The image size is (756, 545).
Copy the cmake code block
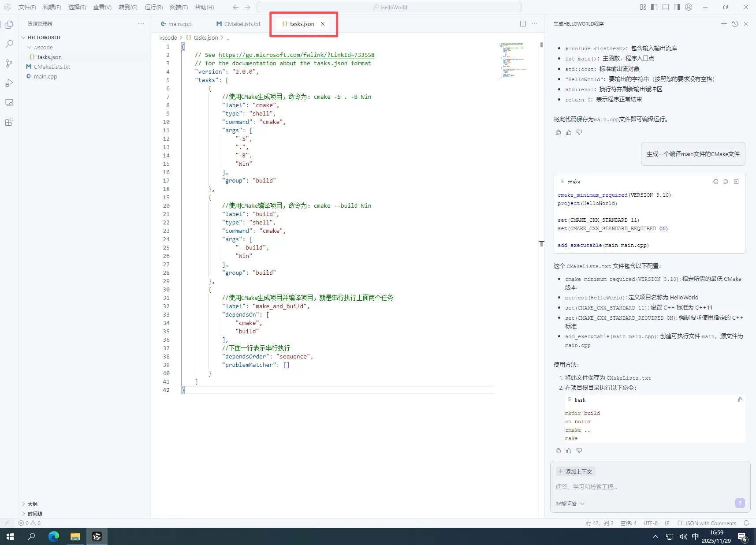pos(726,182)
